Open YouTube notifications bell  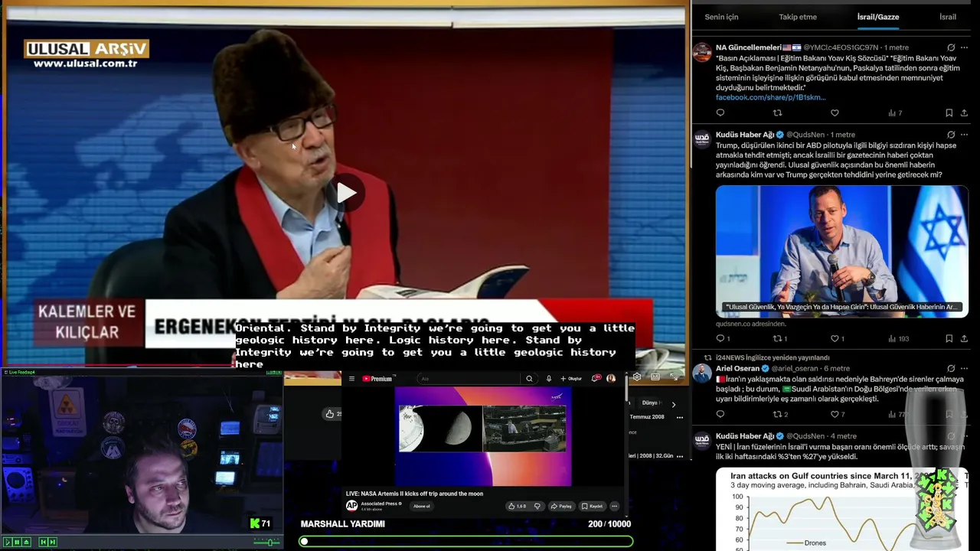(x=596, y=378)
